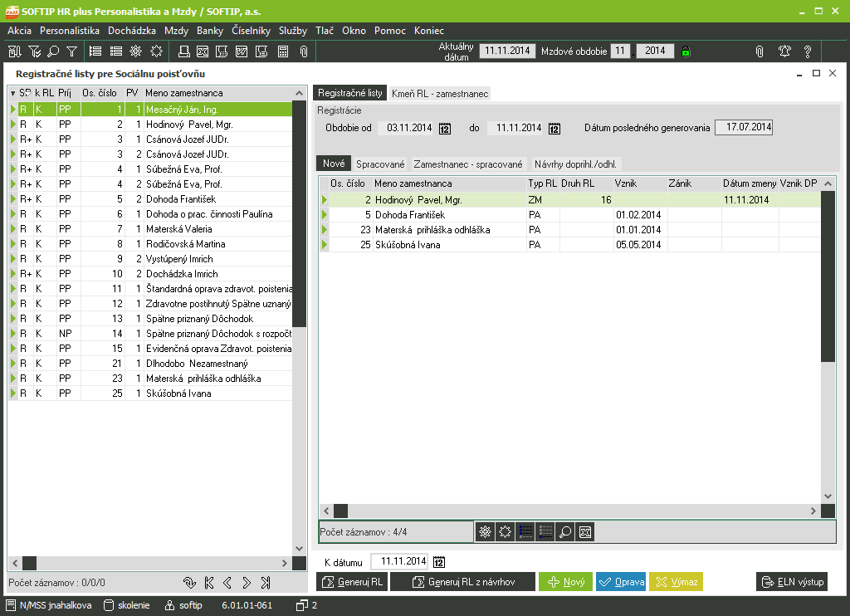Image resolution: width=850 pixels, height=616 pixels.
Task: Open calendar picker for 'do' date
Action: pyautogui.click(x=554, y=129)
